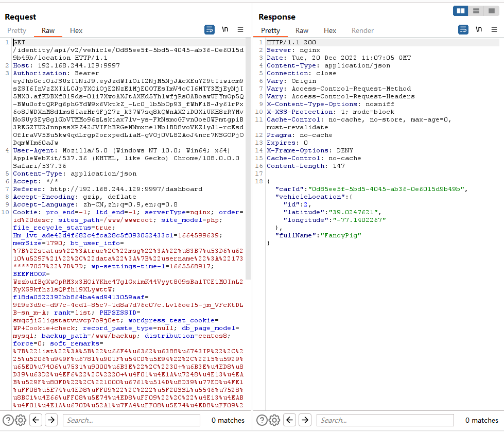Open the Render tab in Response panel
504x432 pixels.
[x=362, y=30]
